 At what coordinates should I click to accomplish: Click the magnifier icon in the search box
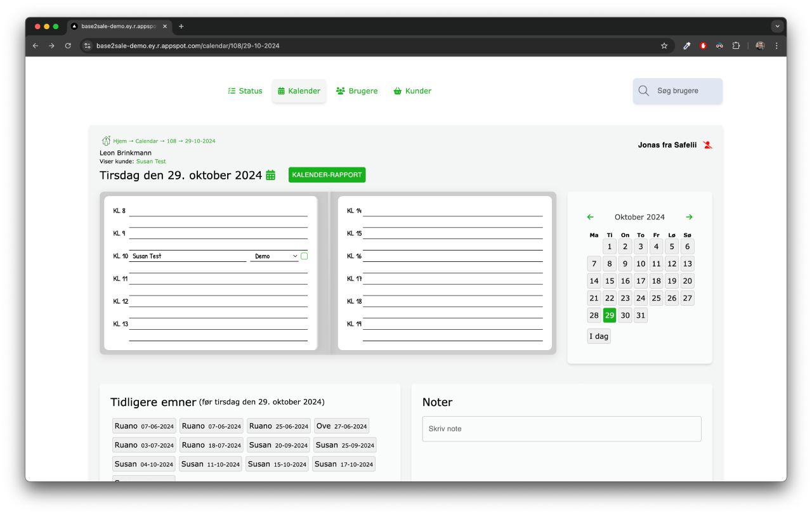(x=643, y=91)
